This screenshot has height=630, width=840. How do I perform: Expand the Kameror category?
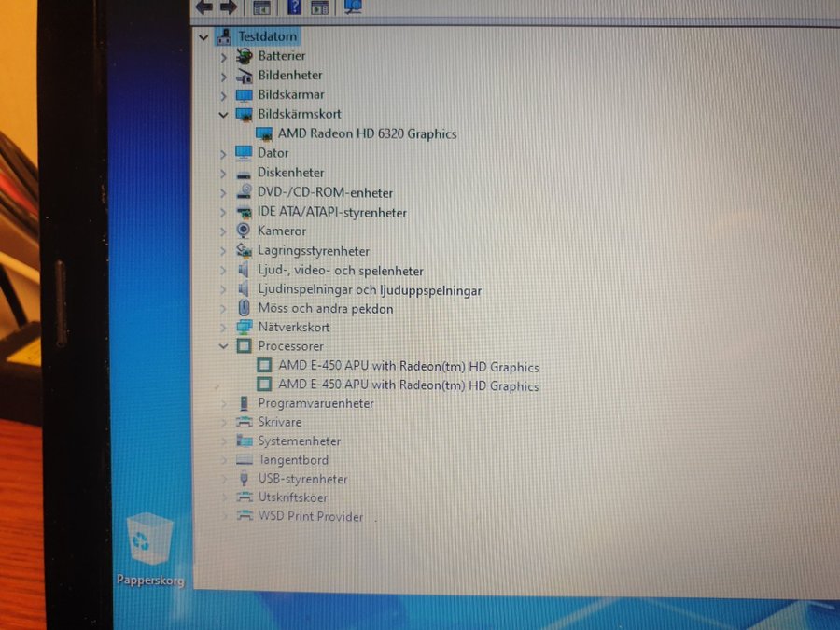pyautogui.click(x=223, y=231)
